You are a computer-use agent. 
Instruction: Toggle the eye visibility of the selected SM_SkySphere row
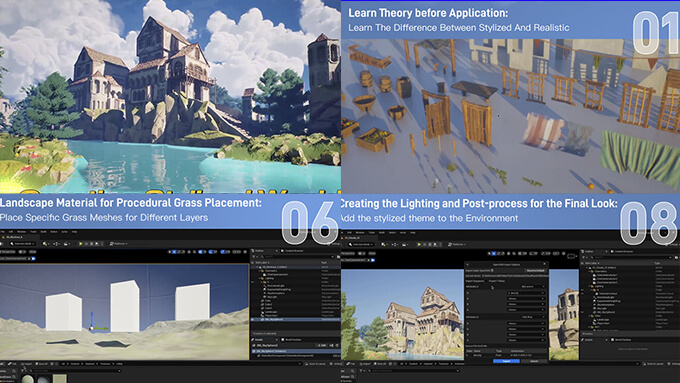point(252,320)
